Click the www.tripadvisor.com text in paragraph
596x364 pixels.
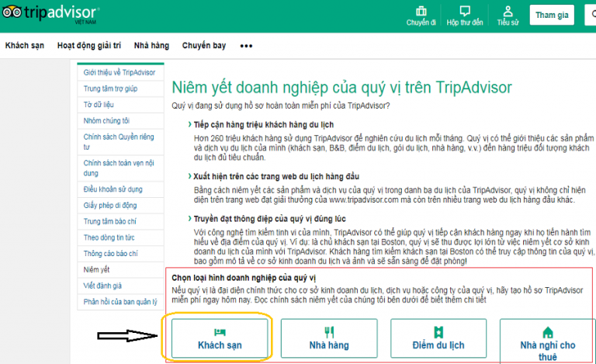[364, 200]
